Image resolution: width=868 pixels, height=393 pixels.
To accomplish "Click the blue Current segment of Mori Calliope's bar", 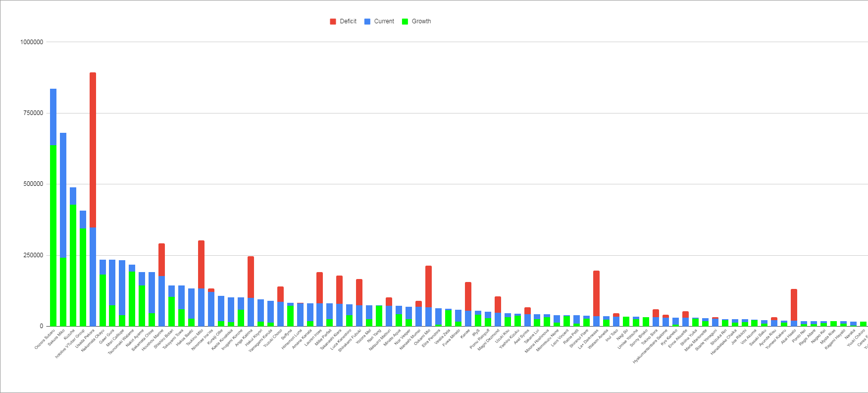I will pyautogui.click(x=122, y=287).
